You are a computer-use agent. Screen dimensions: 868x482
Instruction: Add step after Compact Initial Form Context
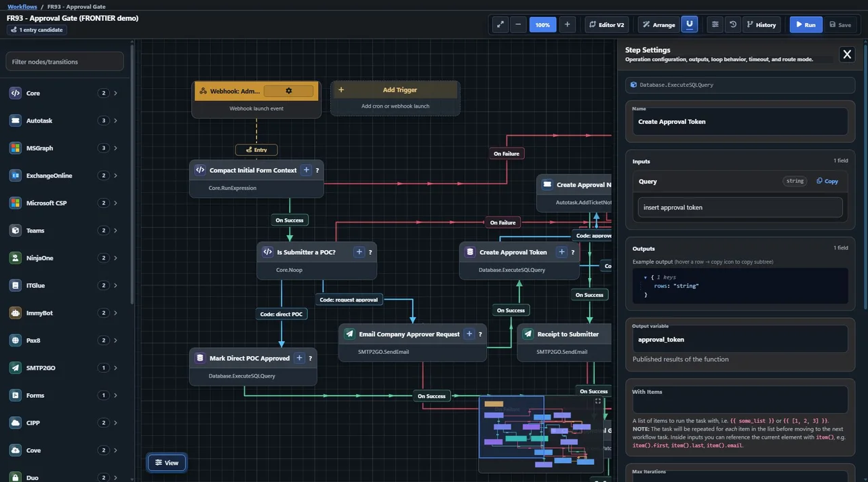pyautogui.click(x=306, y=170)
